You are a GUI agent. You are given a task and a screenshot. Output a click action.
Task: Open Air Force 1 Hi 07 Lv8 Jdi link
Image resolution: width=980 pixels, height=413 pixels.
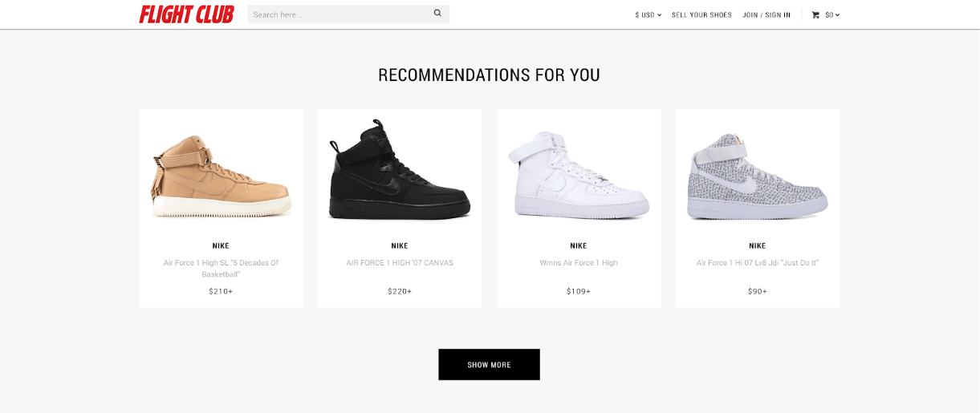pos(758,263)
